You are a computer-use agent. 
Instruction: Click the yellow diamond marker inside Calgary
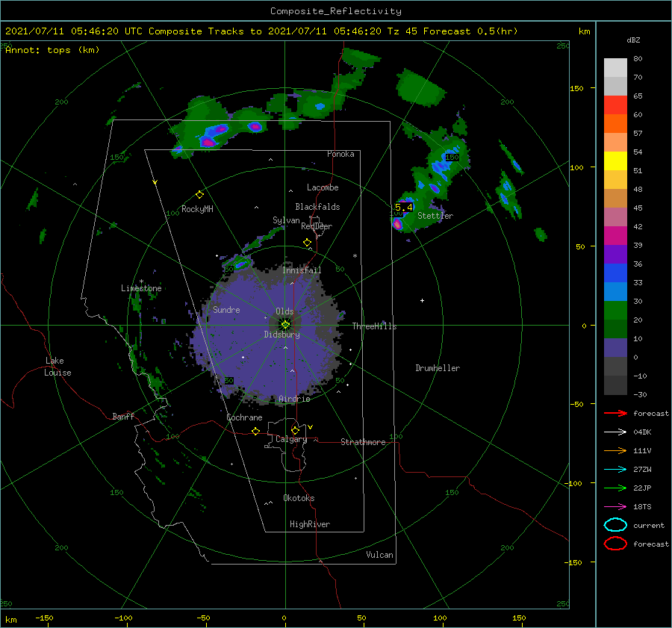(x=295, y=430)
